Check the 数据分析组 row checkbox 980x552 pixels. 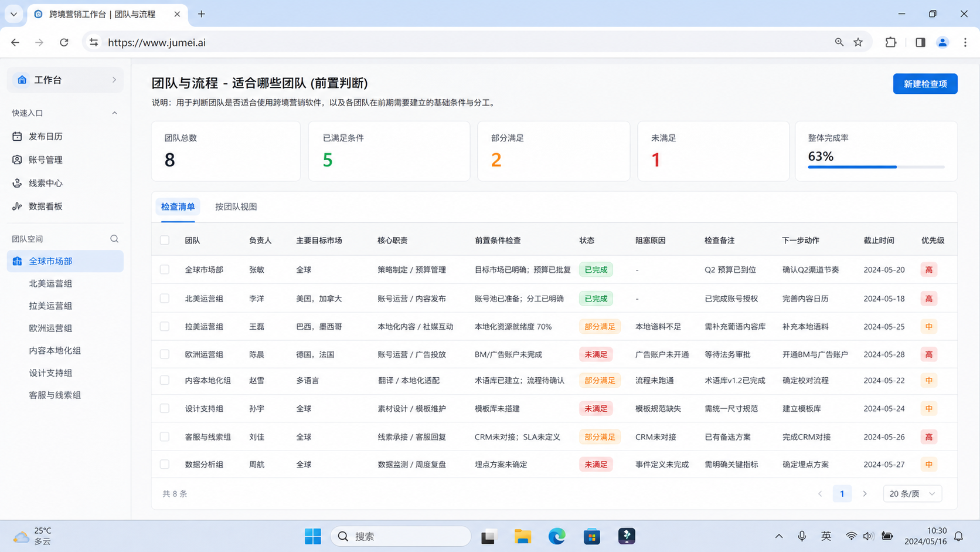pyautogui.click(x=165, y=465)
